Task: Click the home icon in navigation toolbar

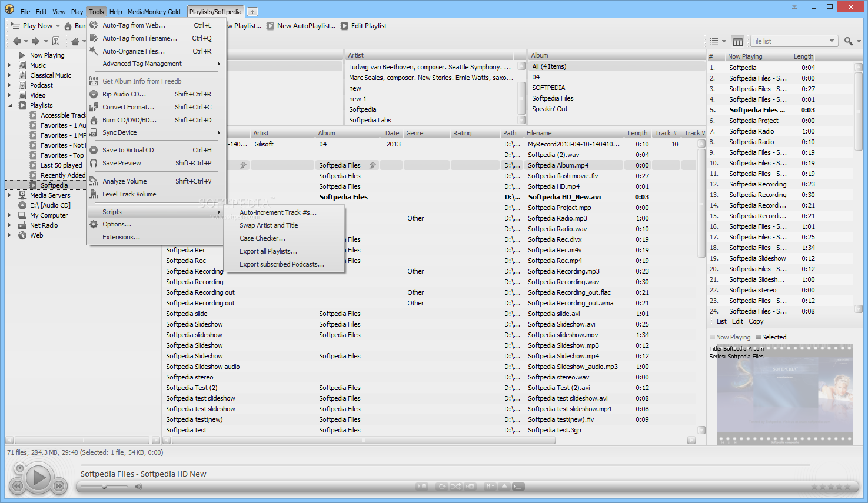Action: pyautogui.click(x=75, y=41)
